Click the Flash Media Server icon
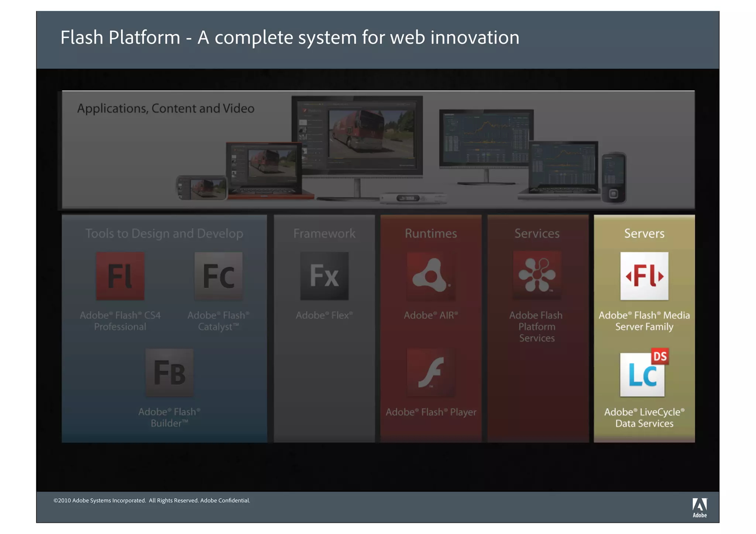Screen dimensions: 756x534 (x=644, y=276)
